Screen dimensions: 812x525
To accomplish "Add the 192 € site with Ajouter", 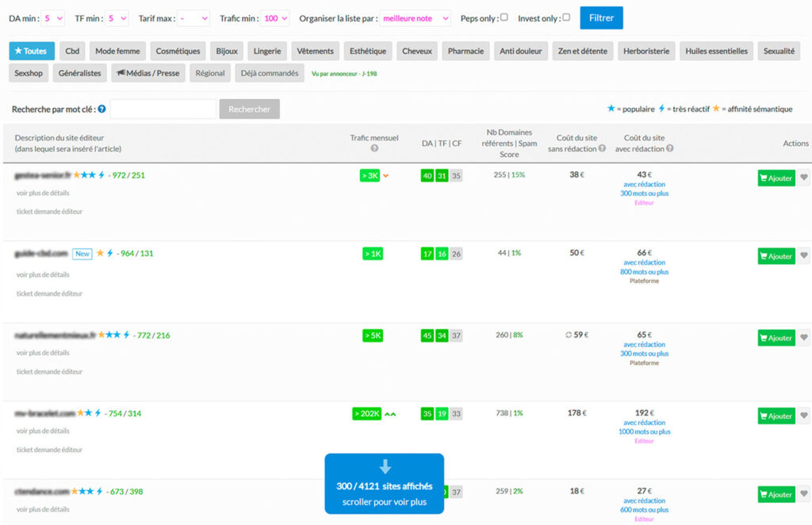I will [776, 416].
